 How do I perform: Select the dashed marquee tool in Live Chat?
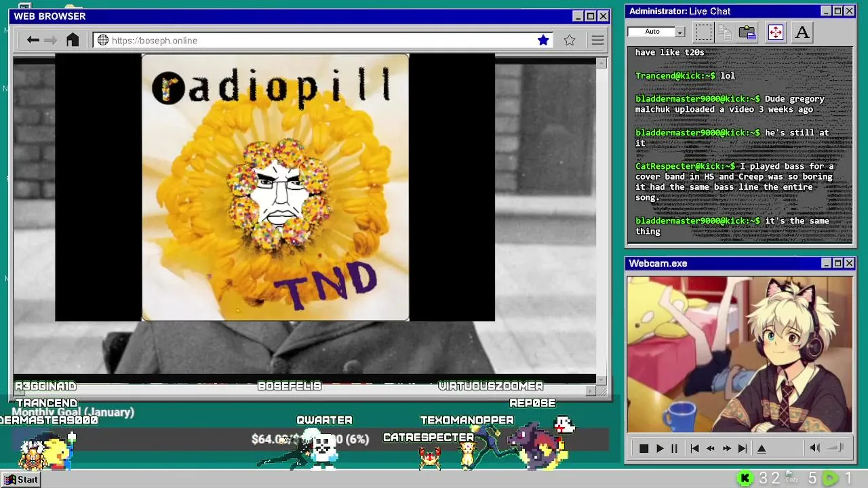click(704, 32)
